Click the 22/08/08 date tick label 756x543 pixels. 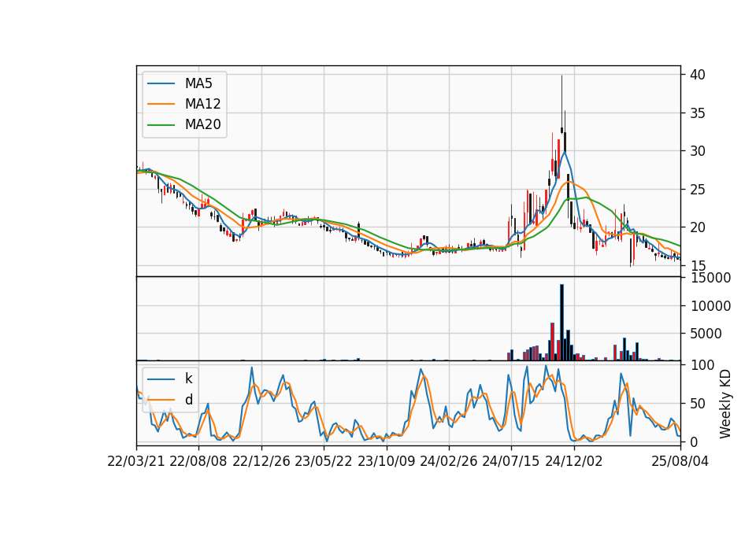tap(198, 461)
